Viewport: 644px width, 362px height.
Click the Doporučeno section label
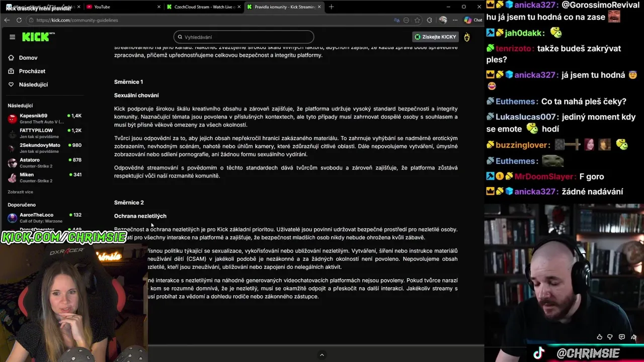point(22,205)
